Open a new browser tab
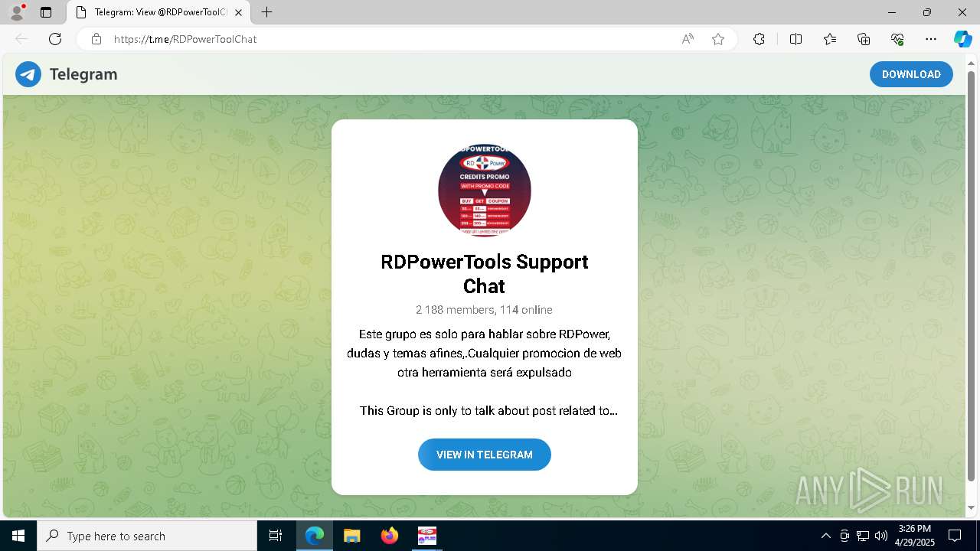The height and width of the screenshot is (551, 980). [x=266, y=12]
